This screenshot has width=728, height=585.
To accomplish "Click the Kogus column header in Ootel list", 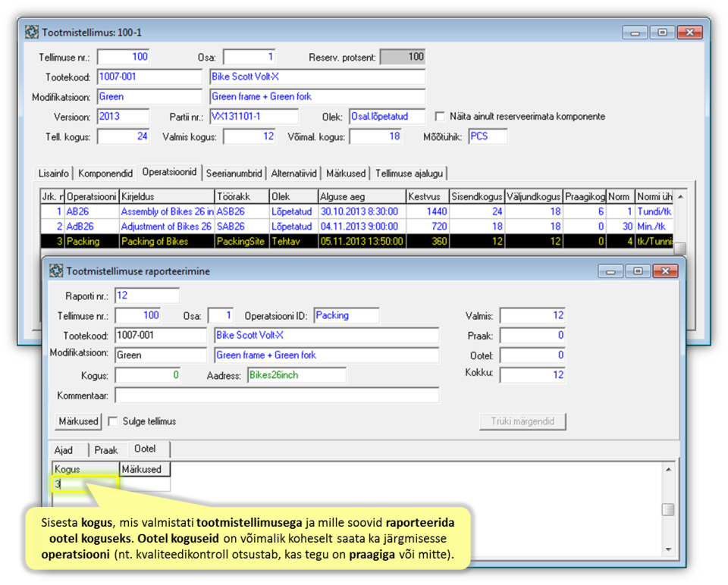I will [86, 470].
